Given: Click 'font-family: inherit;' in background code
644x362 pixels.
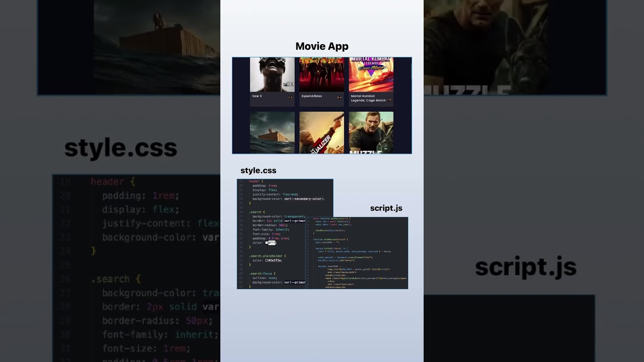Looking at the screenshot, I should point(160,334).
